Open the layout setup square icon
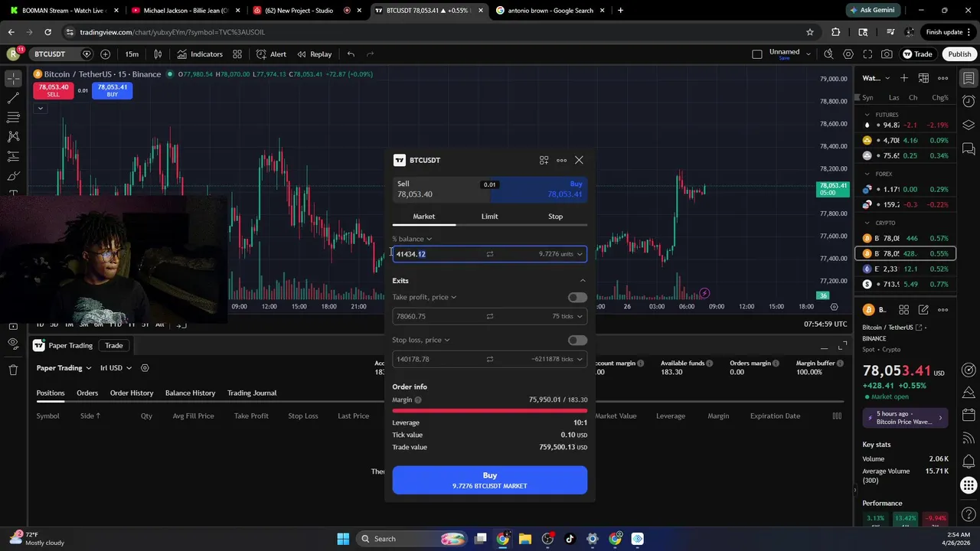The image size is (980, 551). click(757, 54)
